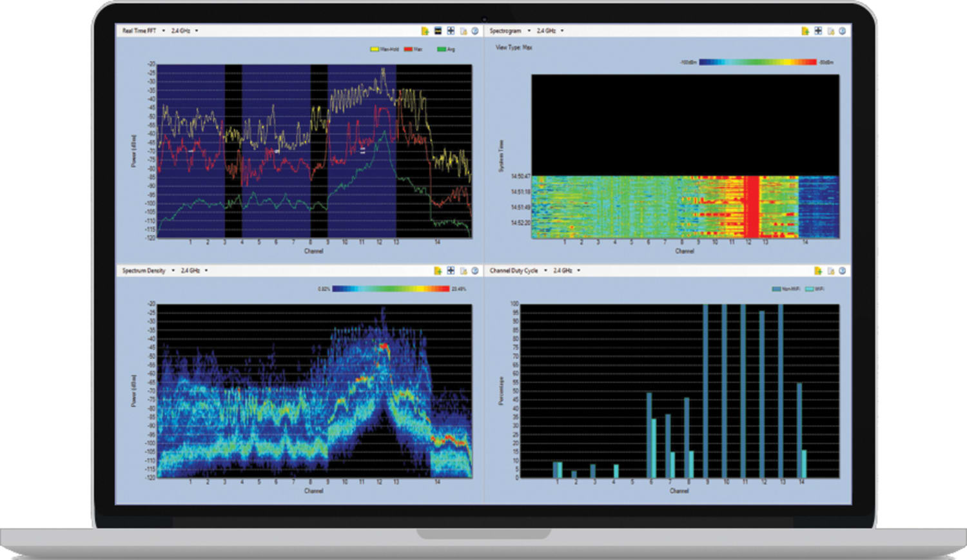
Task: Click the 14:52:20 time label on Spectrogram
Action: [x=521, y=223]
